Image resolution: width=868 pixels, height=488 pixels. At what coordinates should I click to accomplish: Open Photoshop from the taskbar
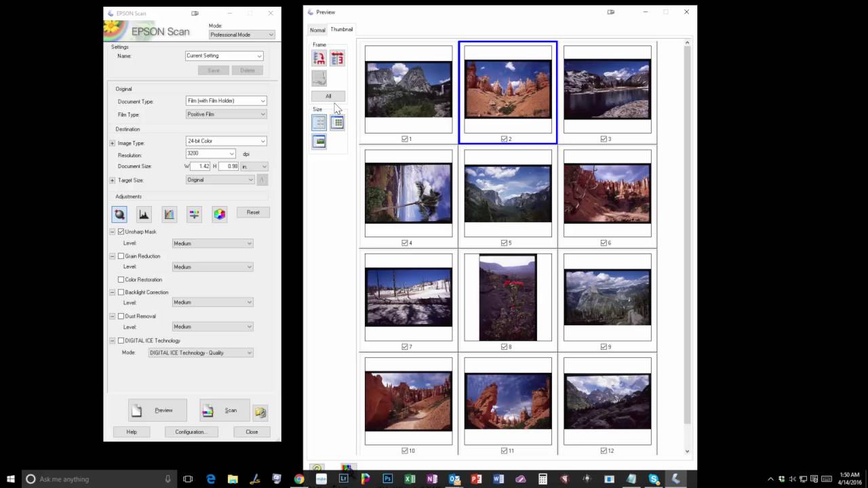[x=388, y=479]
